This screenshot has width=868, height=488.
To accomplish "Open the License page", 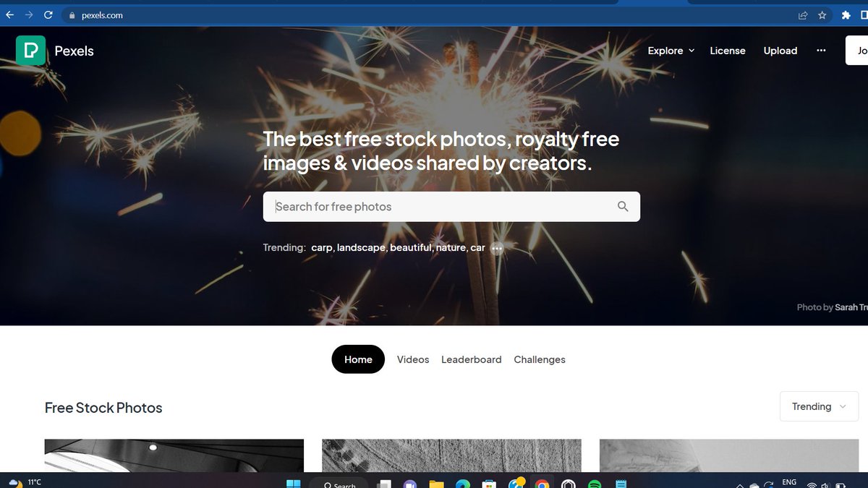I will click(728, 51).
